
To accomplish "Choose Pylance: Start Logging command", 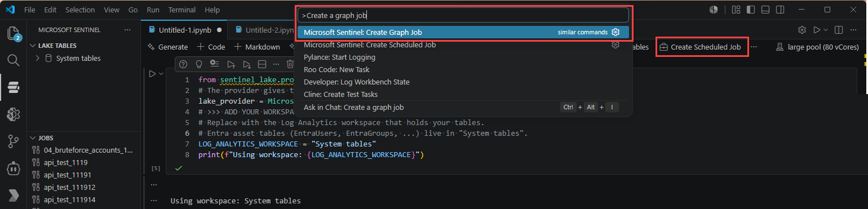I will (x=463, y=57).
